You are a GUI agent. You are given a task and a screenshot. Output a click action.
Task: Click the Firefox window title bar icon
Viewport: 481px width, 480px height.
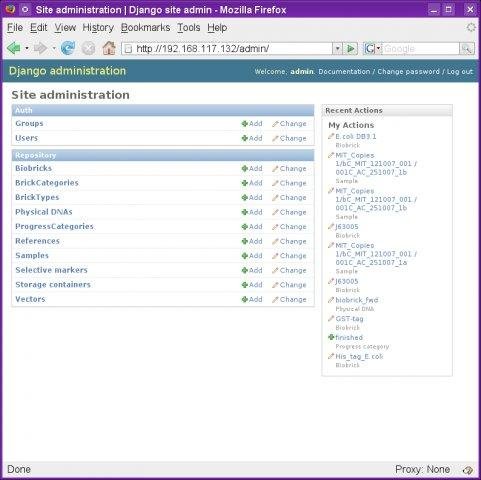[x=10, y=9]
